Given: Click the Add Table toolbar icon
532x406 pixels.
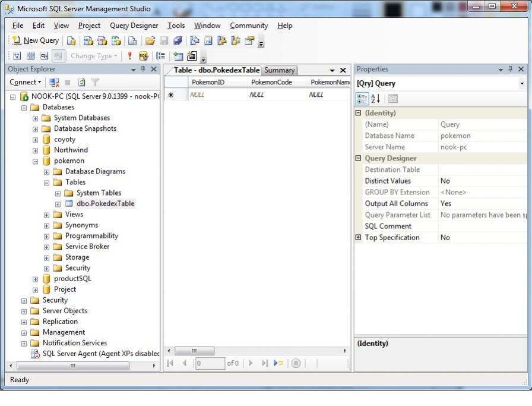Looking at the screenshot, I should (178, 56).
